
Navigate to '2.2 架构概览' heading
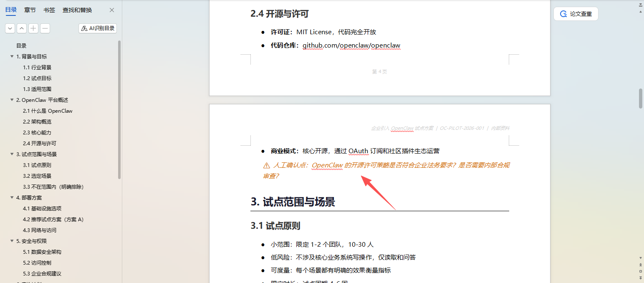(x=37, y=122)
